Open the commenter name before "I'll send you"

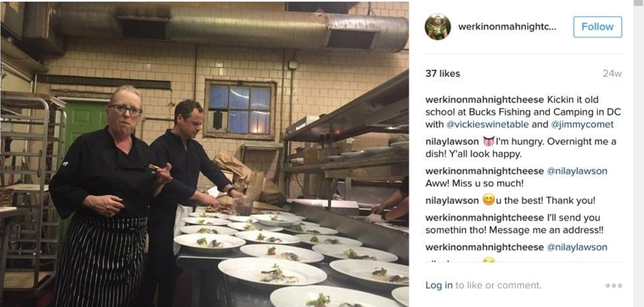point(485,218)
